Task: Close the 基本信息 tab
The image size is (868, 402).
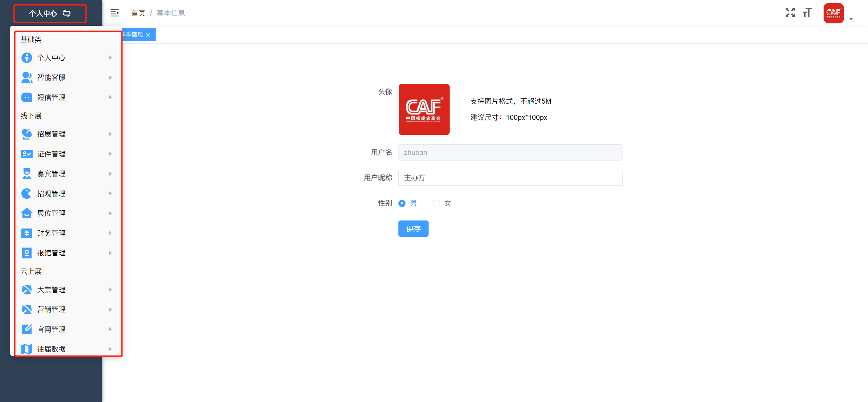Action: [148, 35]
